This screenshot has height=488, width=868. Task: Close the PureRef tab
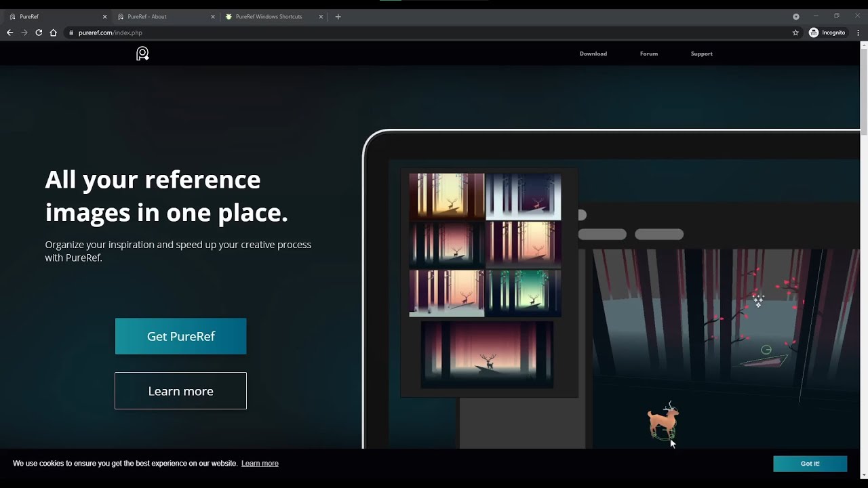tap(104, 16)
